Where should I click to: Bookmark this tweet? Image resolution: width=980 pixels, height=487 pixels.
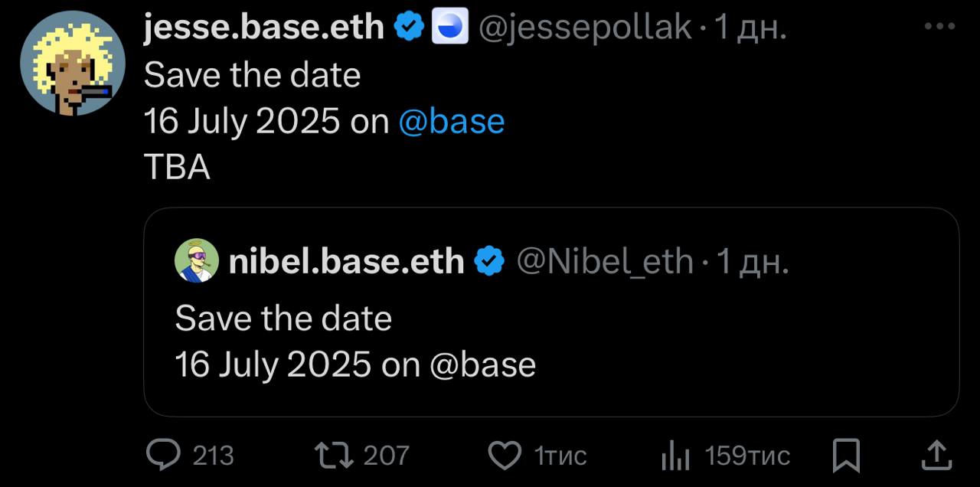[x=846, y=456]
